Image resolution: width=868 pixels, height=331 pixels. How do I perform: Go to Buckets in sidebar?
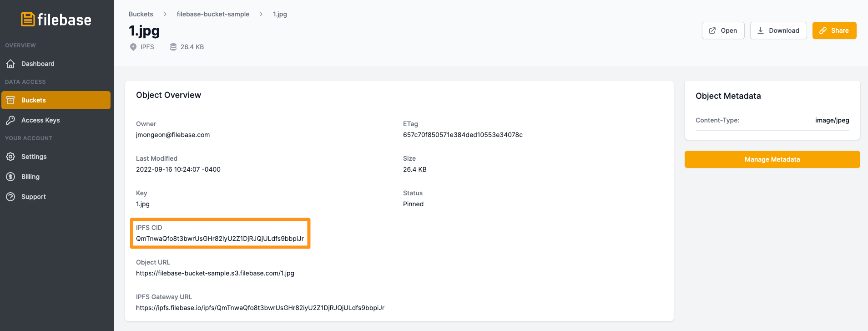(x=56, y=100)
